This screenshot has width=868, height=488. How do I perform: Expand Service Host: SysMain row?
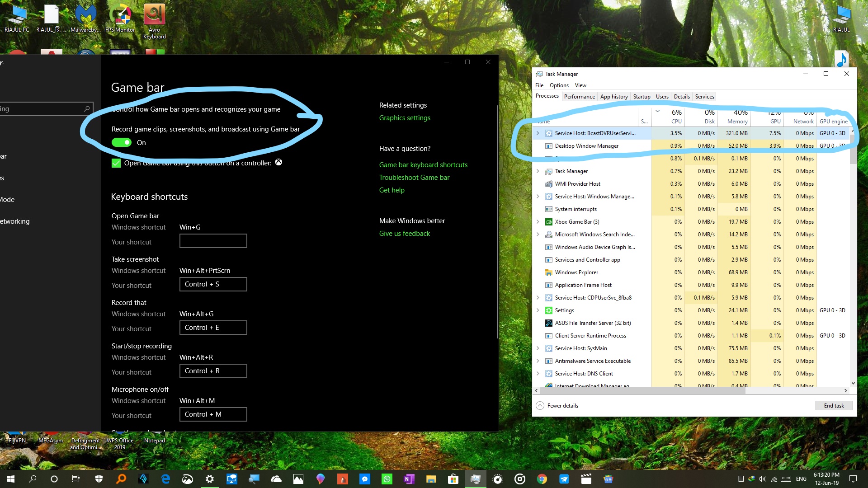pyautogui.click(x=538, y=348)
